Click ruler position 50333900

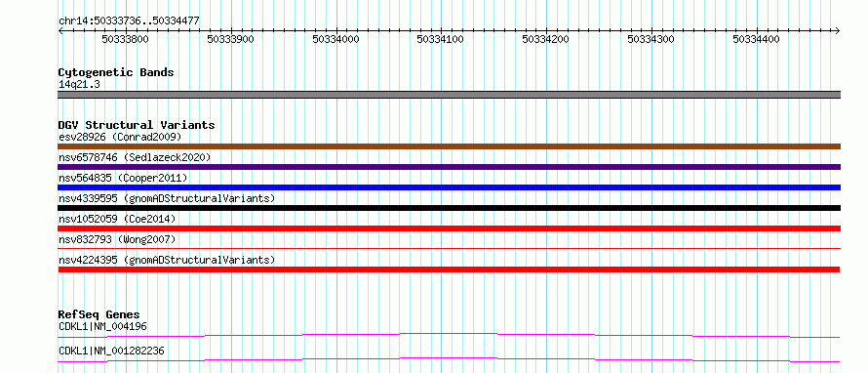pyautogui.click(x=231, y=39)
